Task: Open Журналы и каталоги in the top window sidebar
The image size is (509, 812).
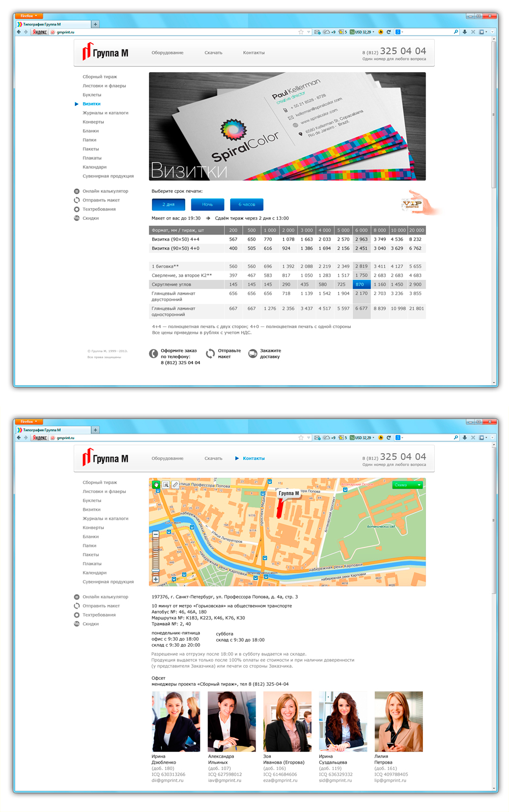Action: [x=105, y=113]
